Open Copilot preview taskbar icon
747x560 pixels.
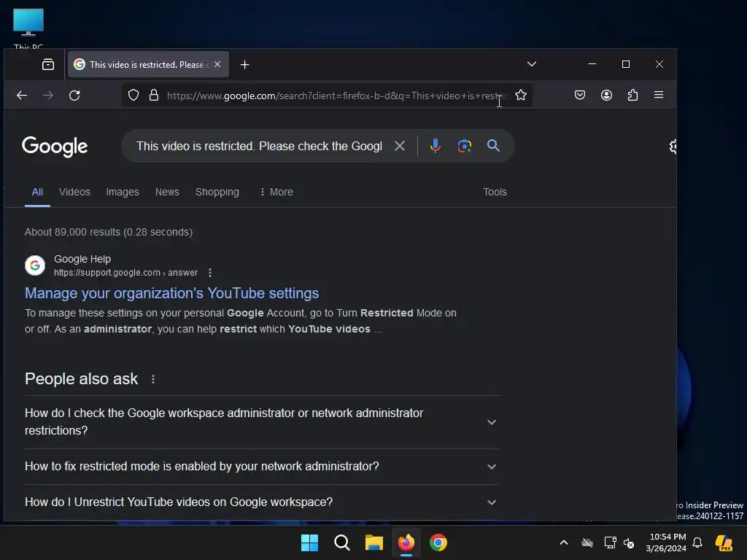point(724,542)
